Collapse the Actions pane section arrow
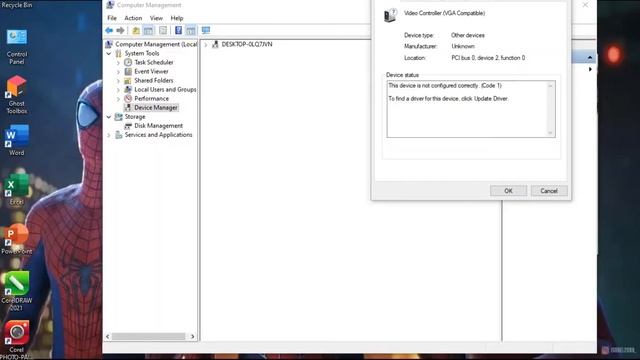This screenshot has width=640, height=360. [590, 58]
